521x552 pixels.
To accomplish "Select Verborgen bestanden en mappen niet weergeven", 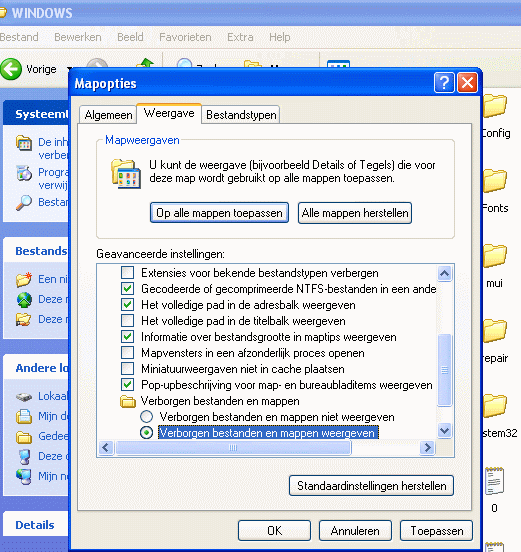I will point(146,417).
